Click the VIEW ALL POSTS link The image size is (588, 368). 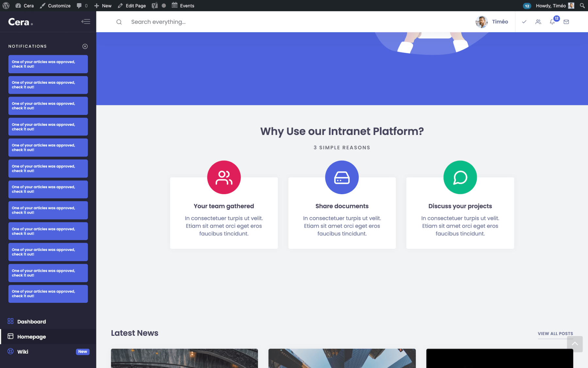click(555, 333)
